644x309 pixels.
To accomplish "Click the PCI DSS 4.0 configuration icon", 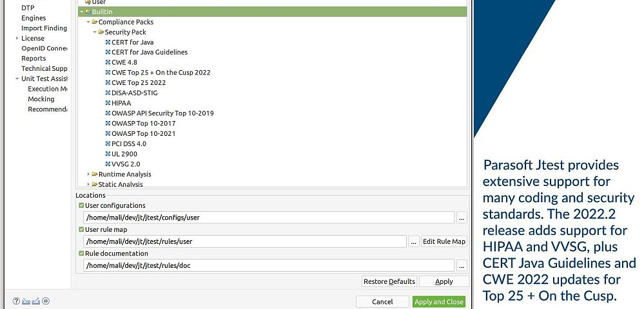I will (x=108, y=144).
